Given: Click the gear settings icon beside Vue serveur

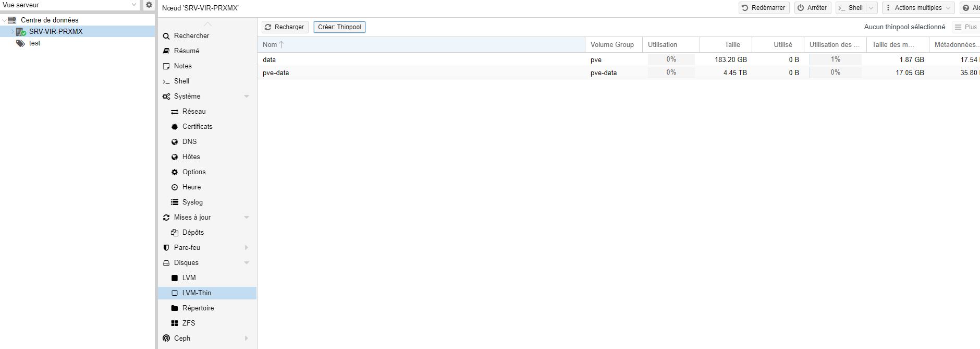Looking at the screenshot, I should tap(149, 5).
